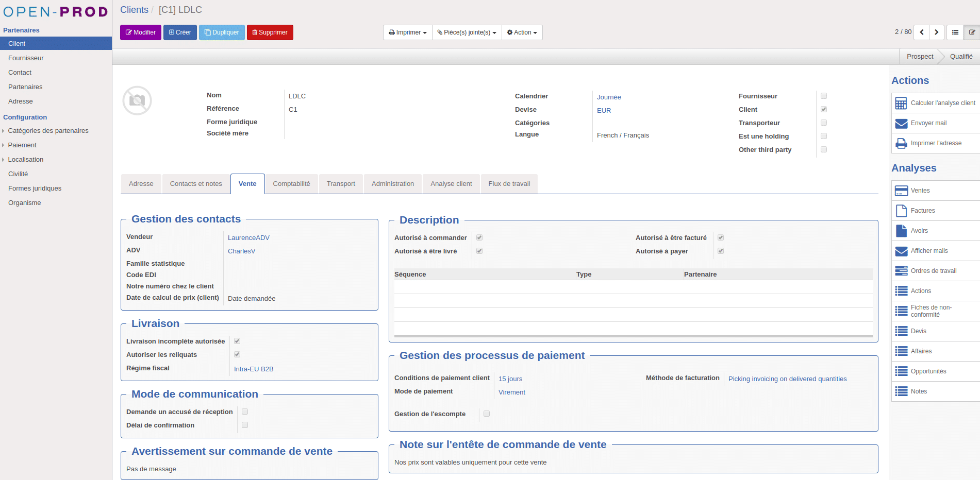The height and width of the screenshot is (480, 980).
Task: Click the Factures document icon
Action: pos(901,211)
